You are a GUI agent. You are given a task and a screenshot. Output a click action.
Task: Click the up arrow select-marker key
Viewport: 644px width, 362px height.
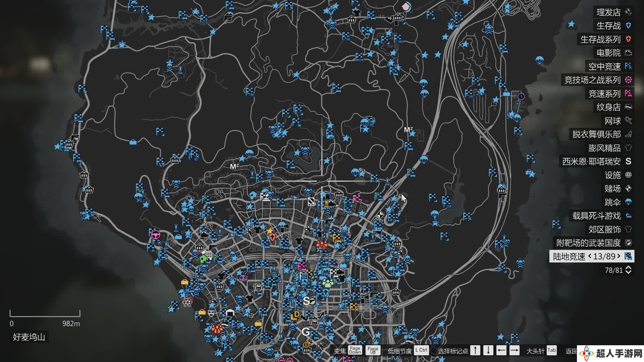[x=475, y=350]
